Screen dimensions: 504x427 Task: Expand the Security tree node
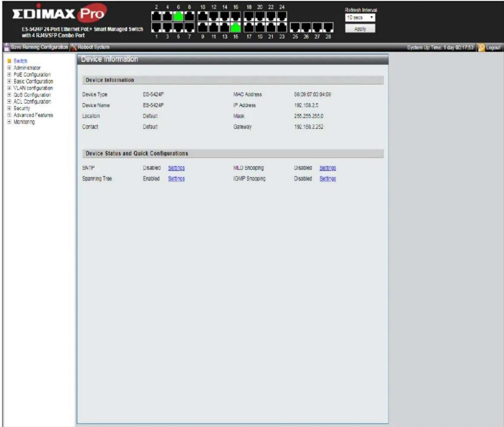[9, 108]
